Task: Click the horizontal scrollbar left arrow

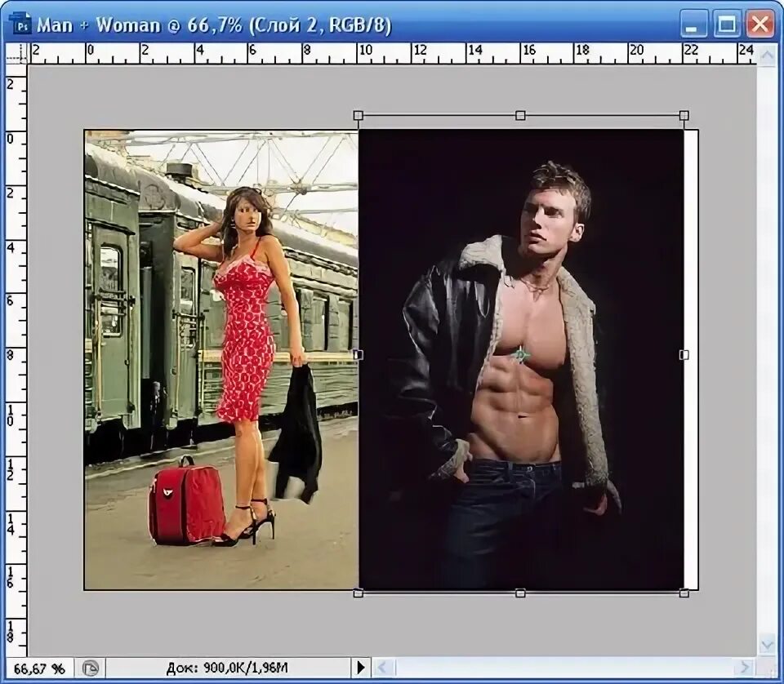Action: click(382, 668)
